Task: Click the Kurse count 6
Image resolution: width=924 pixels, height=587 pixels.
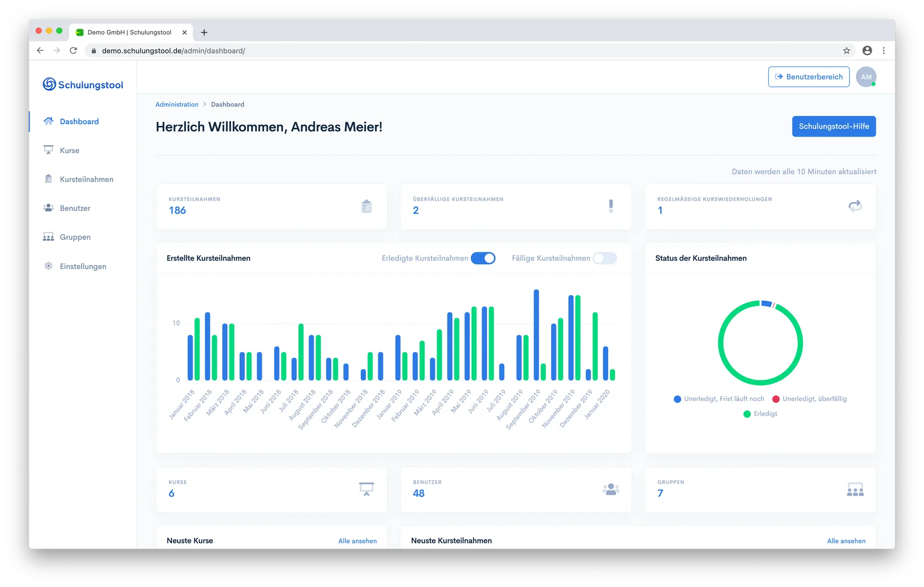Action: click(171, 493)
